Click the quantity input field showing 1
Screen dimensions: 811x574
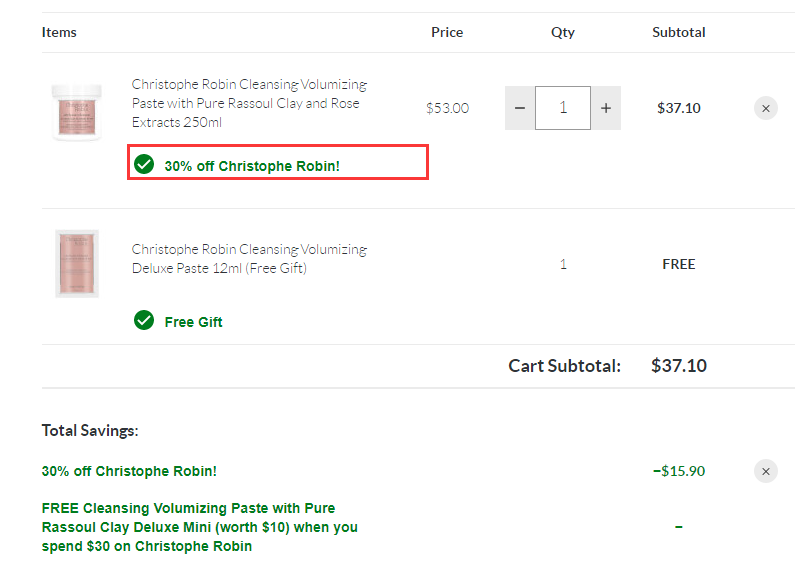(563, 108)
